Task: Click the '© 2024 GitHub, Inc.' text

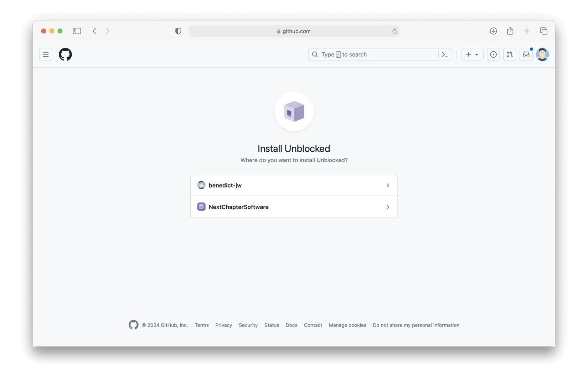Action: click(x=165, y=325)
